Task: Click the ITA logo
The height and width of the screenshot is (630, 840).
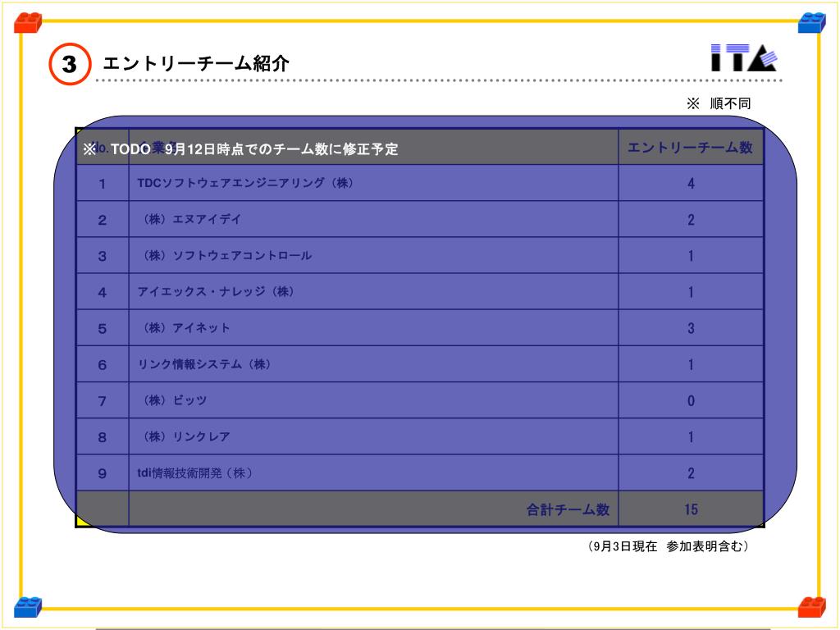Action: 743,58
